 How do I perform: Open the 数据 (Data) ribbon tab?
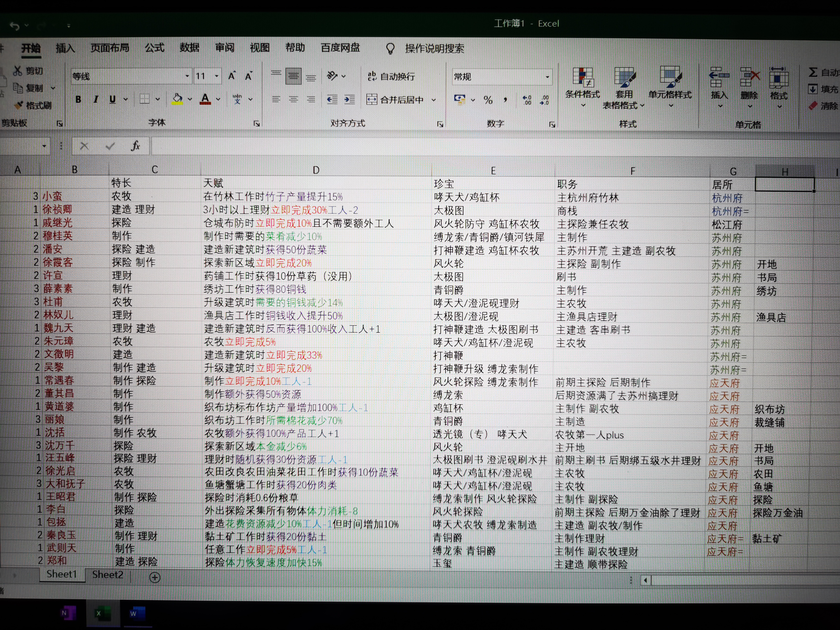(189, 48)
